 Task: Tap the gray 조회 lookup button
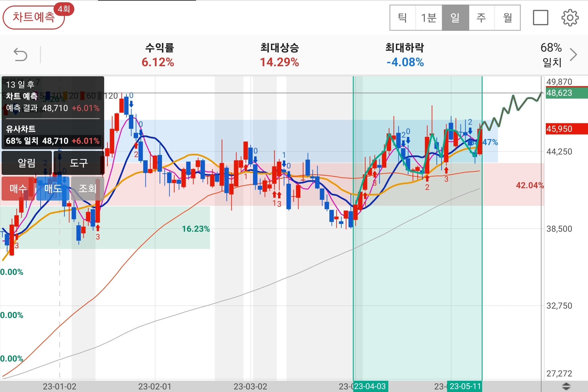[88, 188]
